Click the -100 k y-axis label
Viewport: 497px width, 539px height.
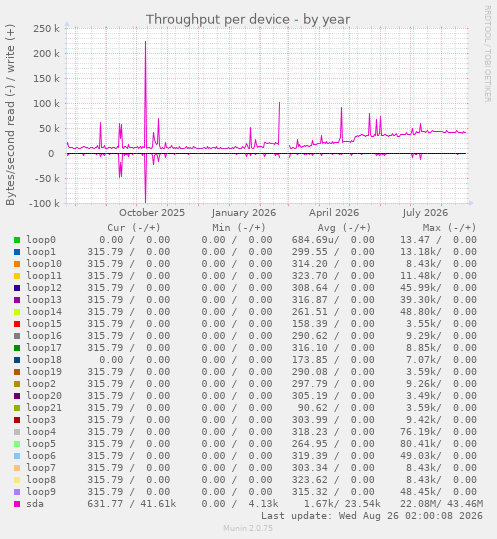44,204
